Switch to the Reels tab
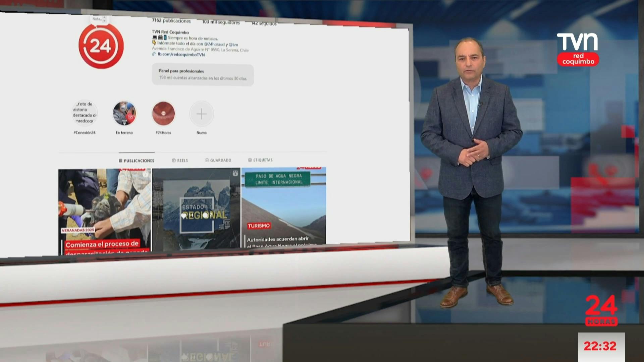Screen dimensions: 644x362 click(x=180, y=161)
